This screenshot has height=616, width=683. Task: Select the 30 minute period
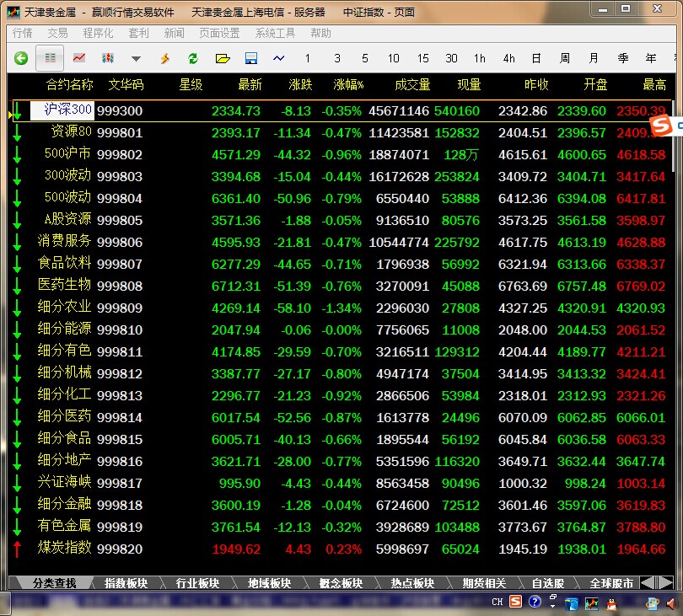[x=451, y=58]
